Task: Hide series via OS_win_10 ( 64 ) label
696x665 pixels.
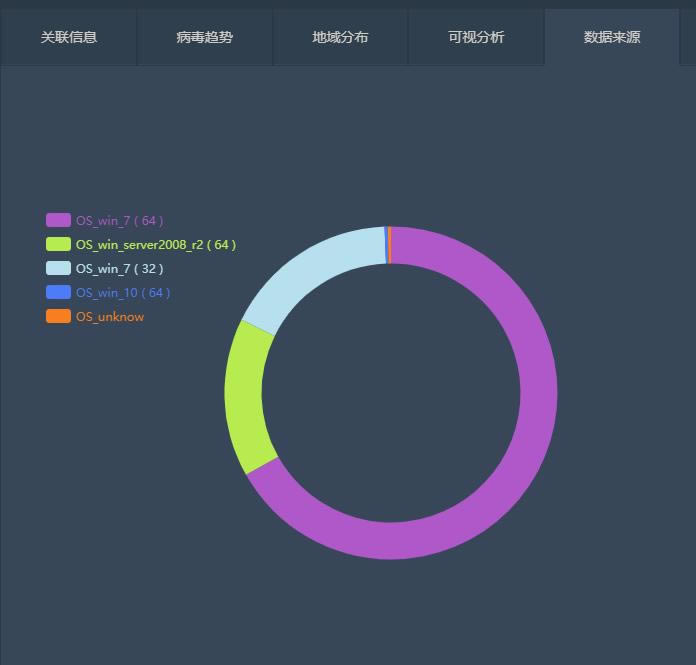Action: tap(122, 293)
